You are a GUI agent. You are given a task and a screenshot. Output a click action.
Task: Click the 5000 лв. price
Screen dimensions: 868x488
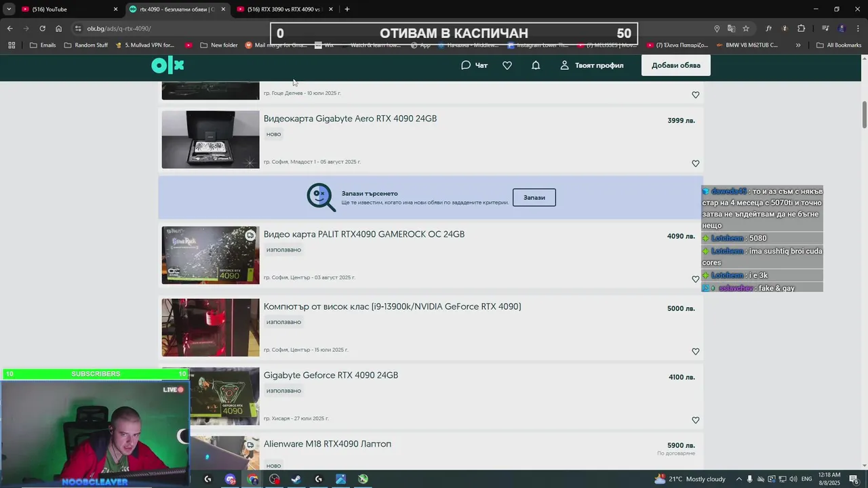(681, 308)
